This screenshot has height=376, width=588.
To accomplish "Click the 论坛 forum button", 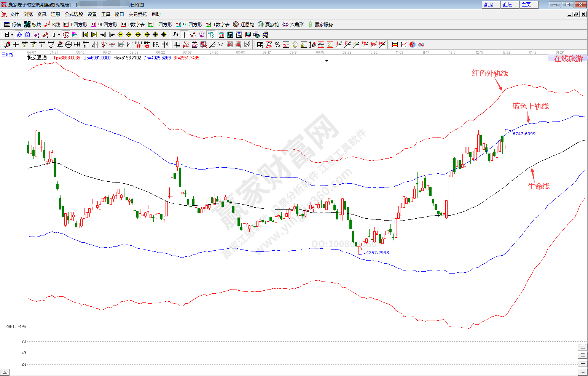I will 507,5.
